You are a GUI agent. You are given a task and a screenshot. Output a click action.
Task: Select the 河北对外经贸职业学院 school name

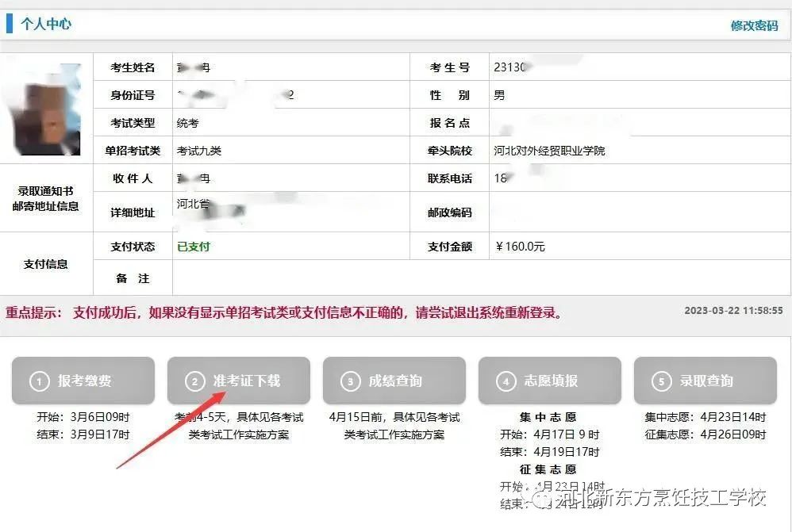[549, 151]
